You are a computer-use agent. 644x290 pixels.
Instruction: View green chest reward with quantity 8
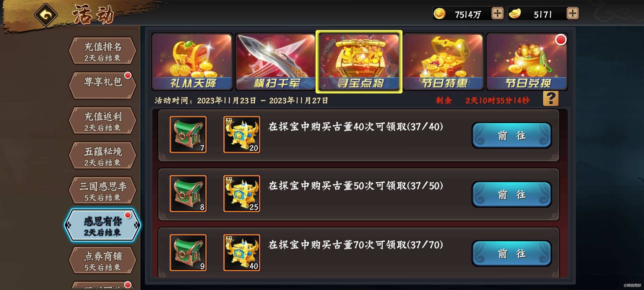[188, 194]
